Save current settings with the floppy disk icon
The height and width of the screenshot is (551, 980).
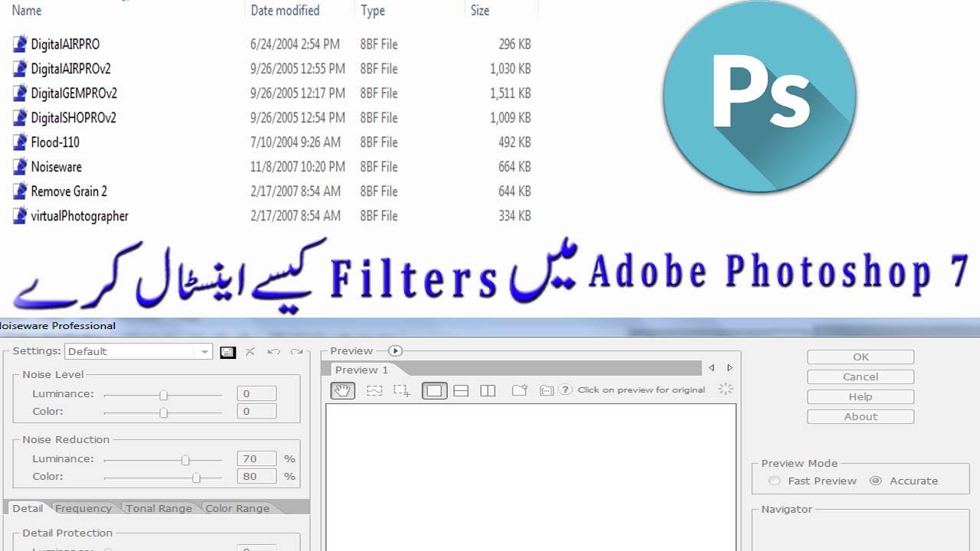tap(227, 352)
